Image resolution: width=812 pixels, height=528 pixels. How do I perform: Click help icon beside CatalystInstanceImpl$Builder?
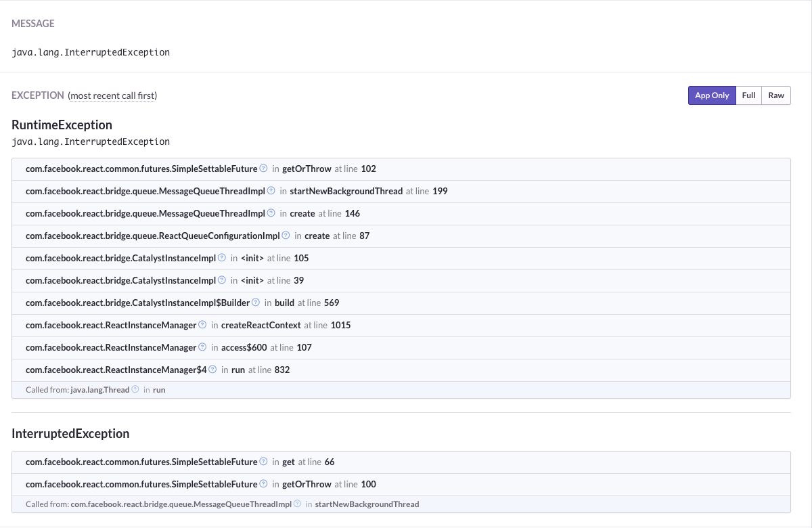[x=256, y=303]
